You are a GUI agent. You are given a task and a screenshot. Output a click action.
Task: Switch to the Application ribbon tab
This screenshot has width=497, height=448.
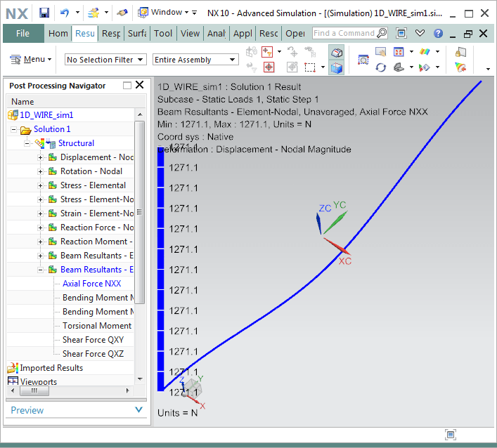pos(243,33)
